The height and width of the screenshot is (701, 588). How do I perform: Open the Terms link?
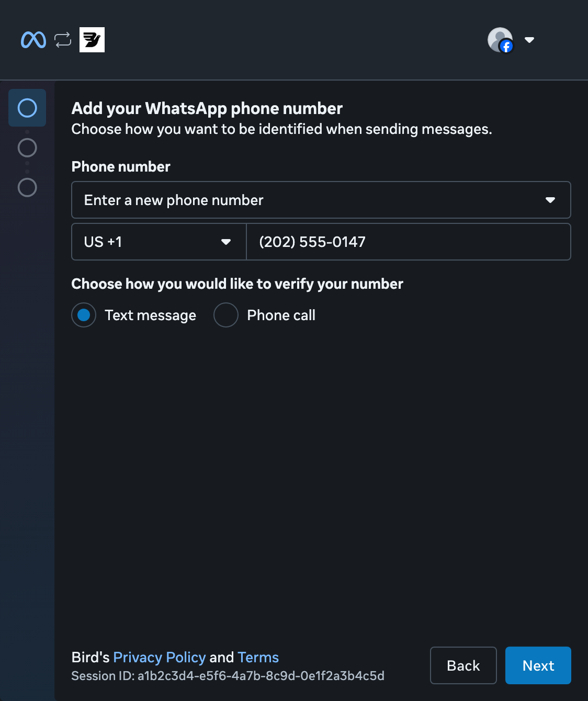(x=258, y=657)
